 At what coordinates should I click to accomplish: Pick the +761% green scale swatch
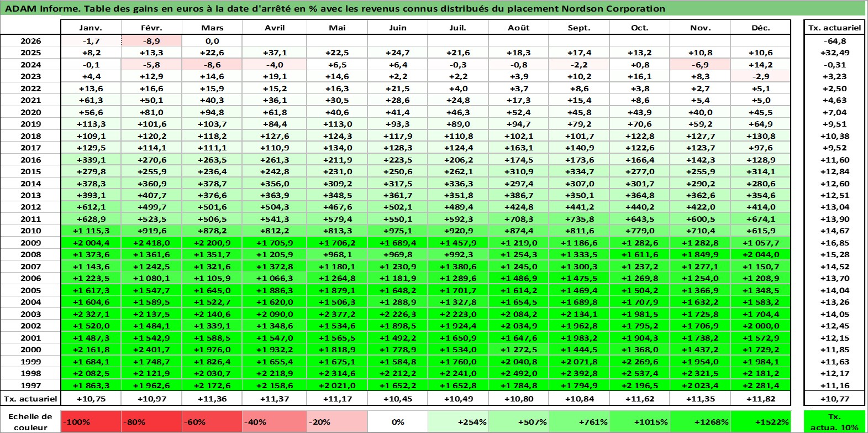coord(579,421)
